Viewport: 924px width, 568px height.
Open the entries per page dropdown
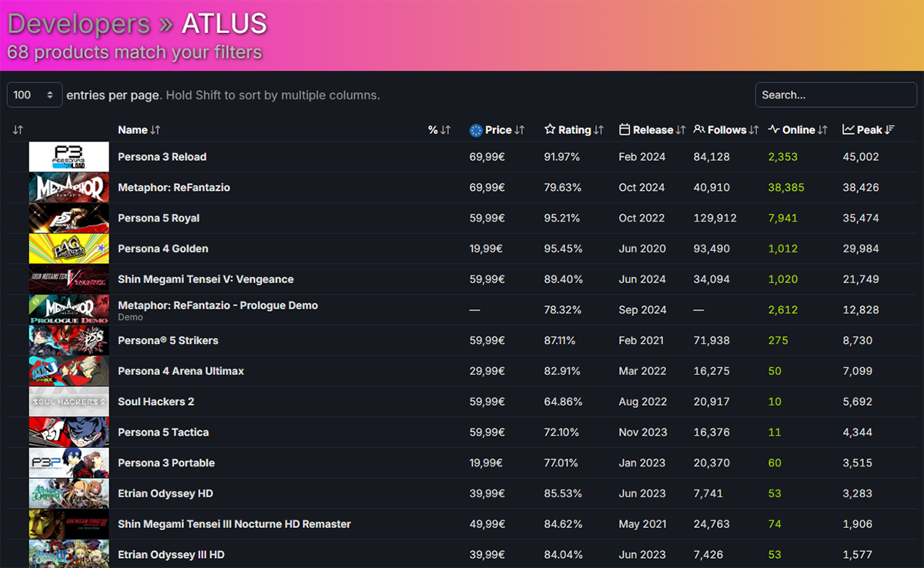click(x=35, y=95)
